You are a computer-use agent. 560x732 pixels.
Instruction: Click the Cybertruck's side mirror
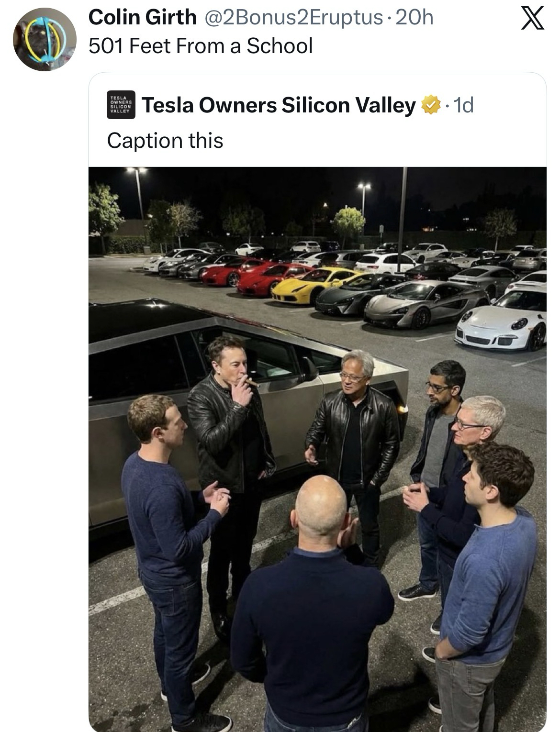tap(309, 368)
